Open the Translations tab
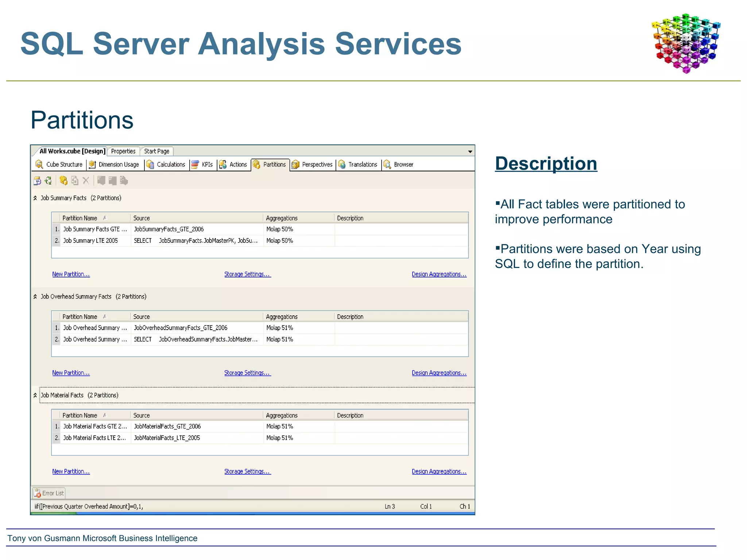Viewport: 747px width, 560px height. (x=358, y=164)
